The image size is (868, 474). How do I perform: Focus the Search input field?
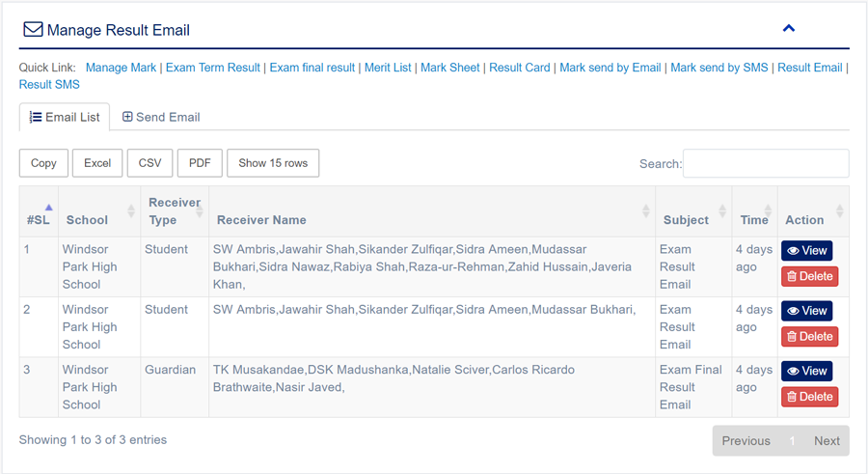(766, 163)
